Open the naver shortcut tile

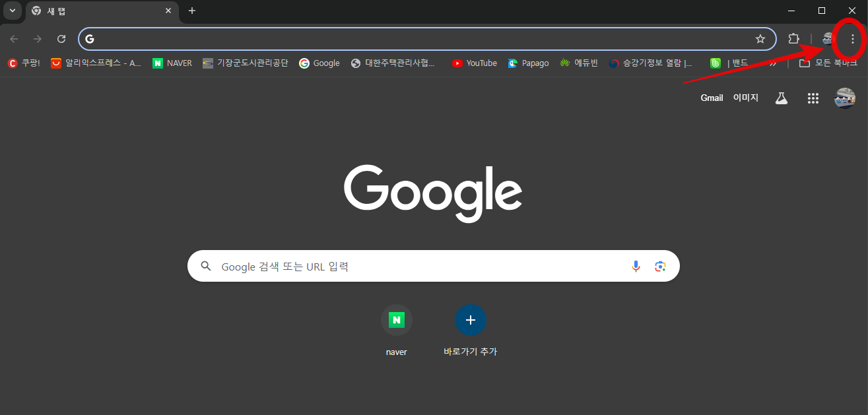[x=396, y=330]
